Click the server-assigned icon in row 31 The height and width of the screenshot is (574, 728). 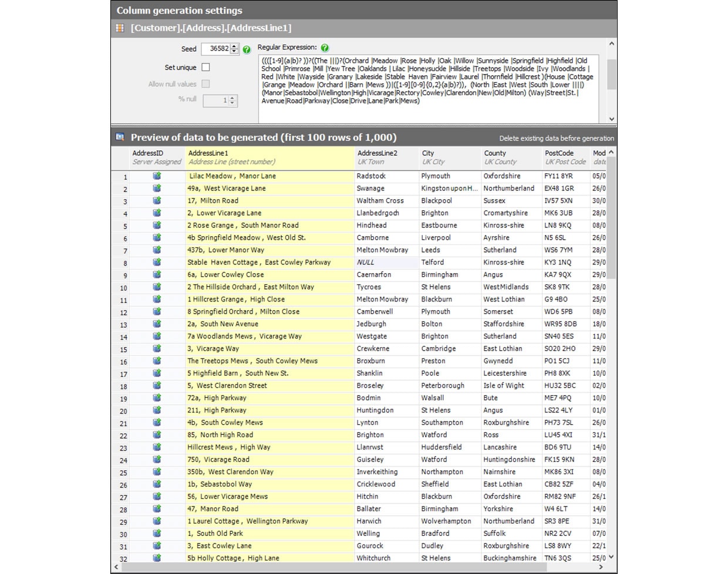click(x=157, y=546)
